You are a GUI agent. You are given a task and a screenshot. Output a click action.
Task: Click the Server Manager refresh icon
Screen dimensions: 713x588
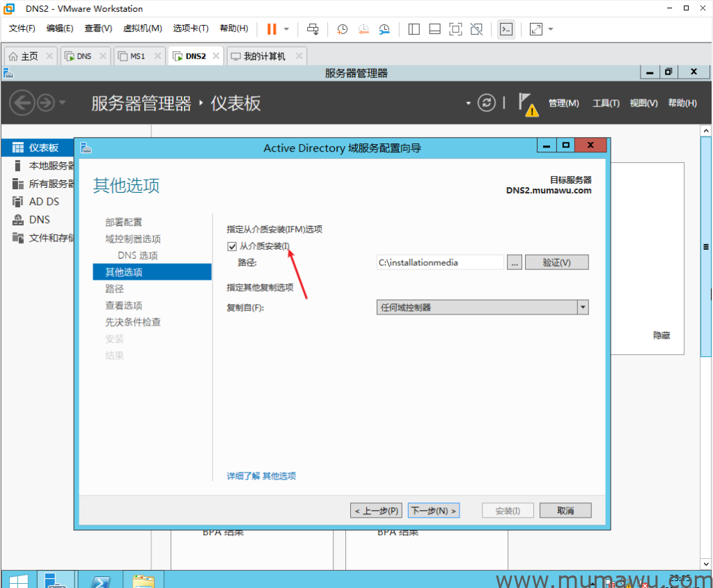(487, 103)
